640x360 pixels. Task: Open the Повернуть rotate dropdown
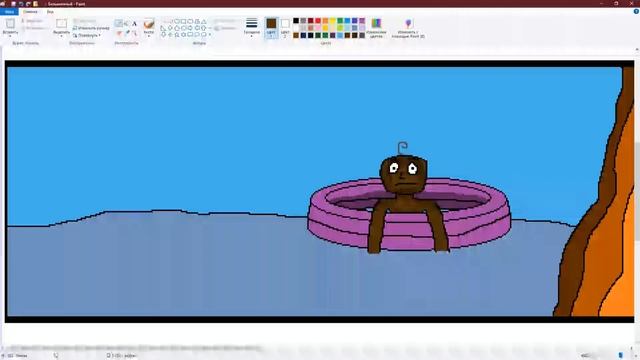[x=87, y=35]
